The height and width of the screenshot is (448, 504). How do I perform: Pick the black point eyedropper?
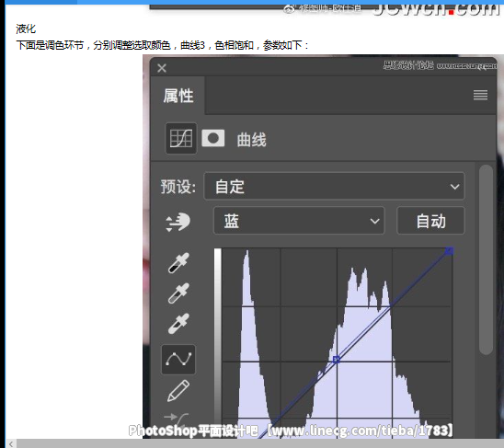178,263
